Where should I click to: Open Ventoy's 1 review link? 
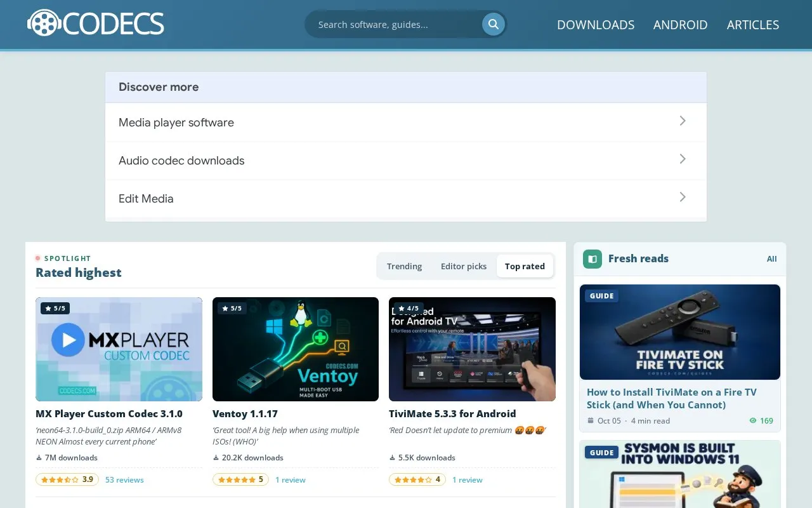tap(290, 479)
